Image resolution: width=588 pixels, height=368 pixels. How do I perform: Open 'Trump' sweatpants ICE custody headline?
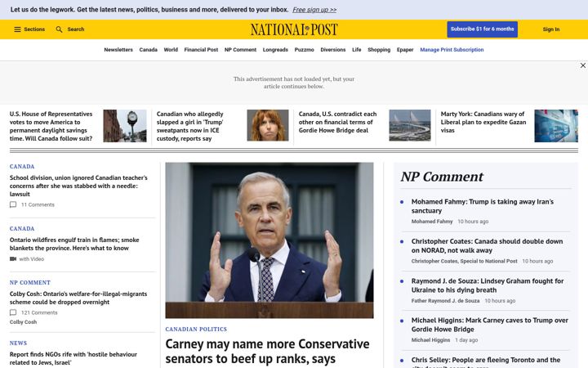pos(189,126)
